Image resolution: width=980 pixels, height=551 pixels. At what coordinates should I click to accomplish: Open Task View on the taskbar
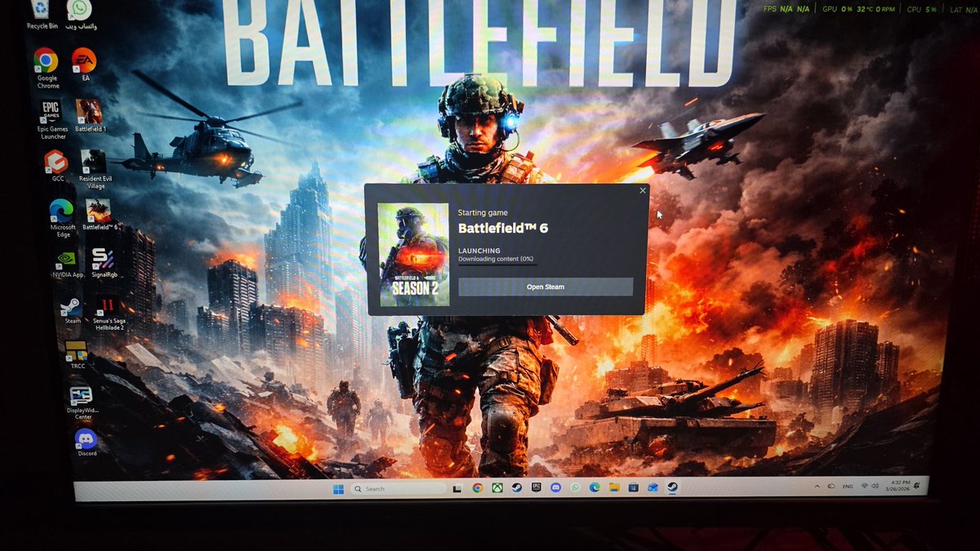(x=457, y=489)
